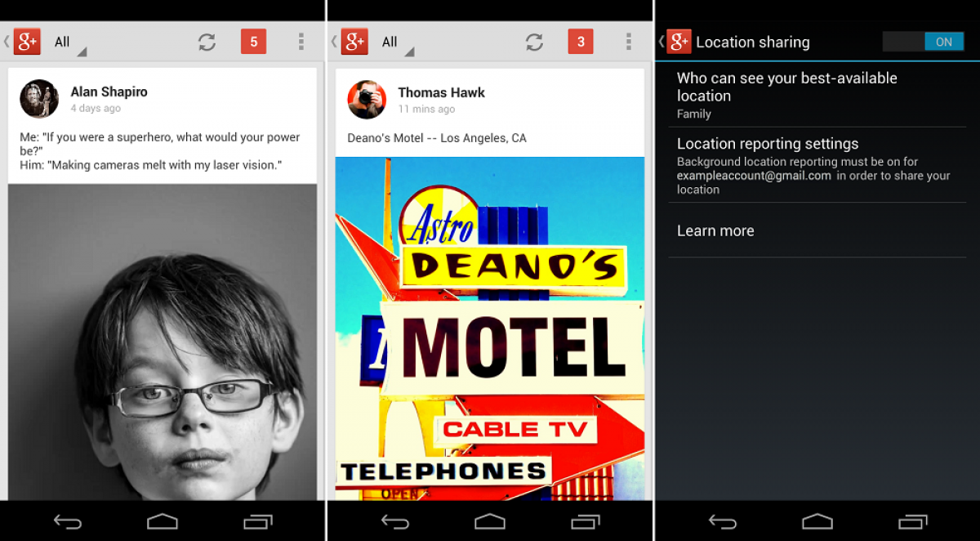Tap Google+ icon beside Location sharing title

click(x=678, y=42)
